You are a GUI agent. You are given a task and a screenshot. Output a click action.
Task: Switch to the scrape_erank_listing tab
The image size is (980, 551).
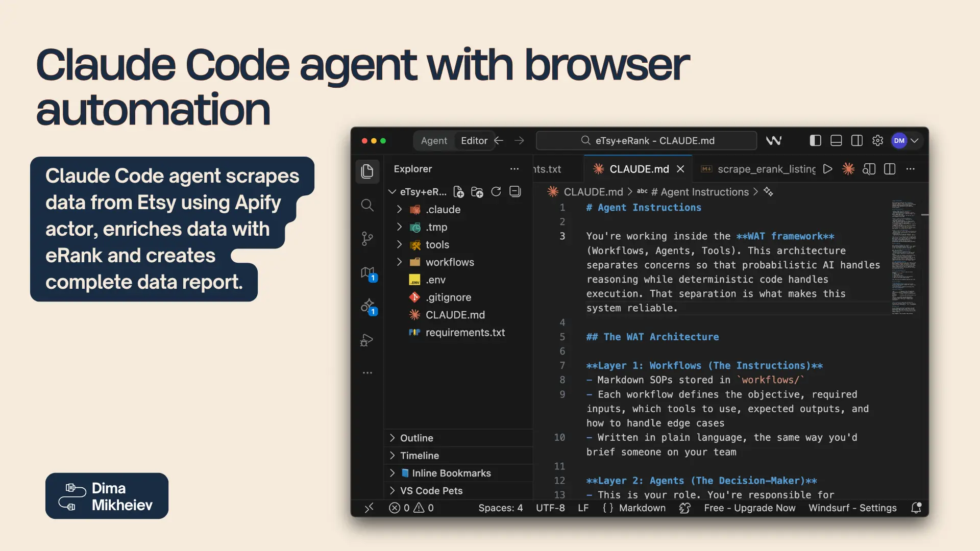[757, 169]
